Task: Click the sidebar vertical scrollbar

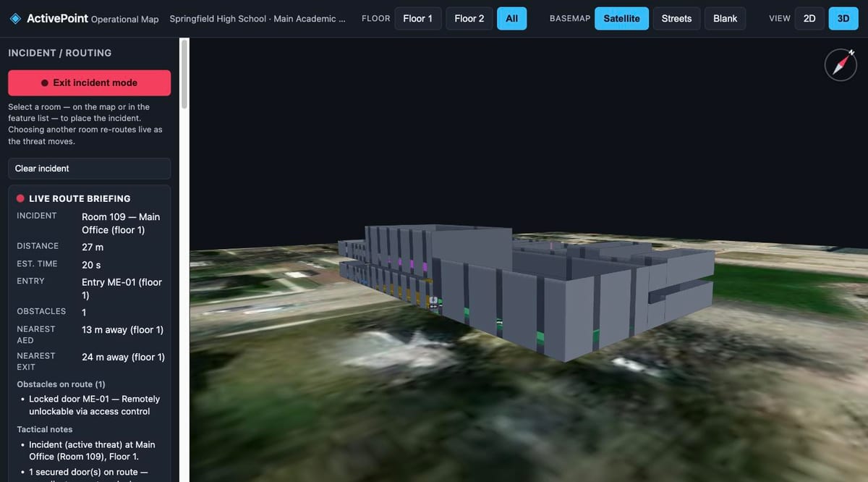Action: coord(184,74)
